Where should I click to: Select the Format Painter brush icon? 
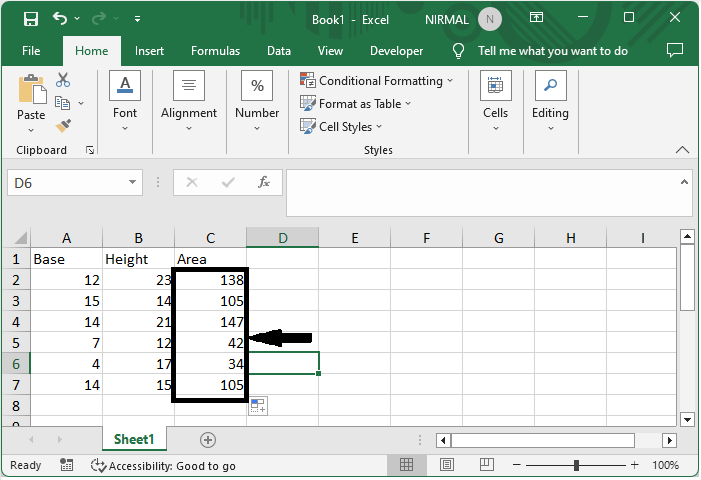63,125
